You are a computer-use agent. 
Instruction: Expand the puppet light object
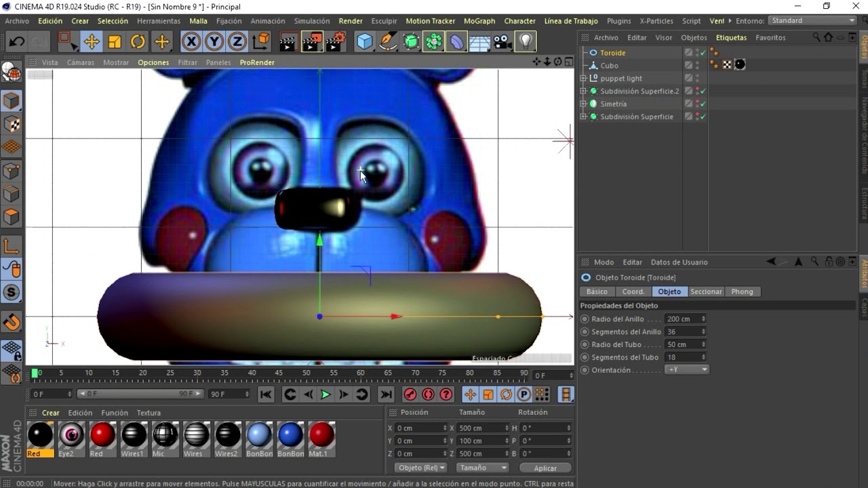point(583,79)
